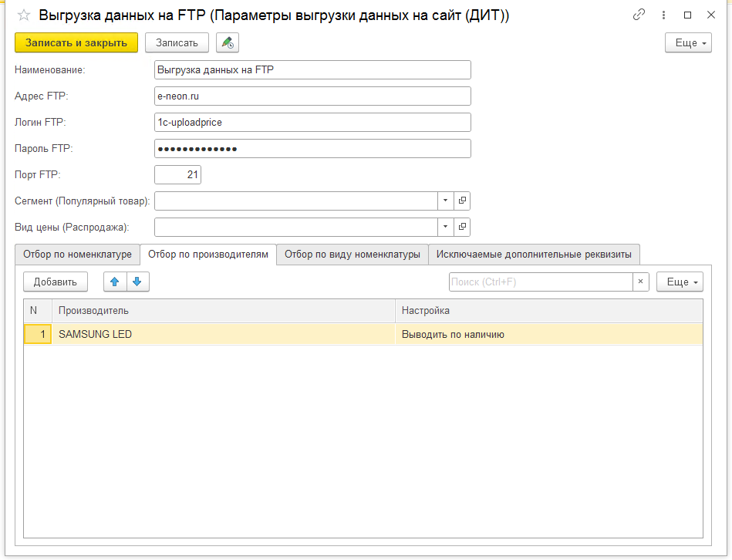Clear the search field with X icon
732x560 pixels.
tap(640, 282)
